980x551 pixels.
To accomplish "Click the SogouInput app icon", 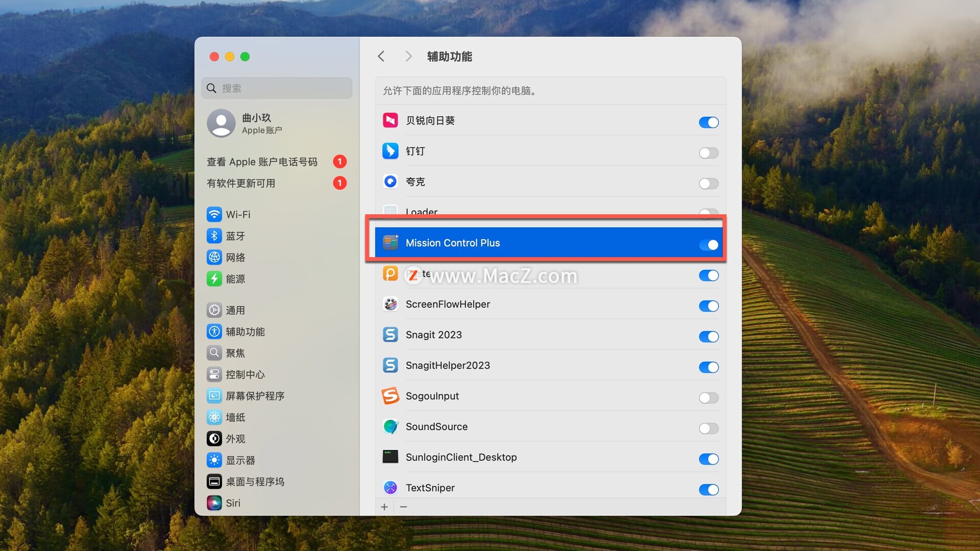I will [x=390, y=396].
